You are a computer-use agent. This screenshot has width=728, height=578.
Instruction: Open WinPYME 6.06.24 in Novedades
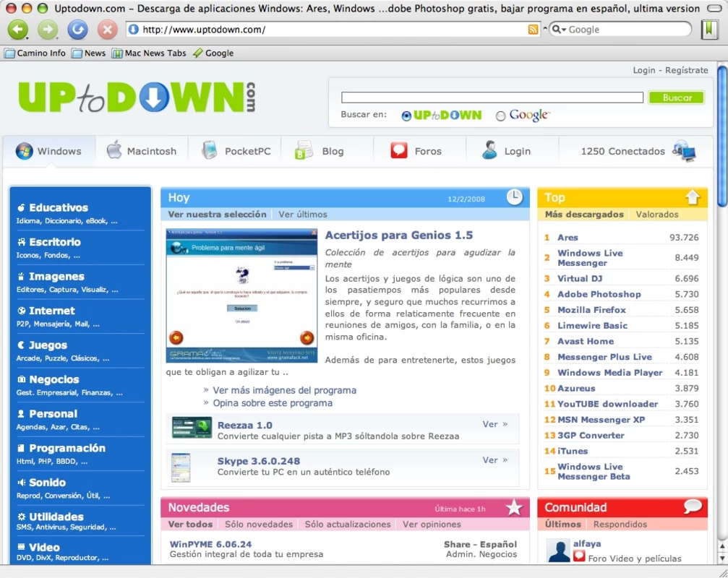(211, 544)
